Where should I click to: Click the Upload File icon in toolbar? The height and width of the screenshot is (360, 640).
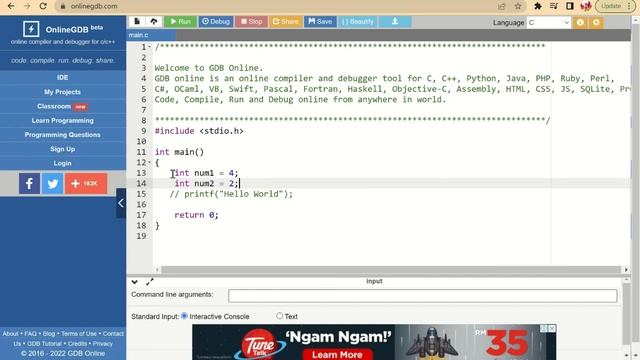coord(154,21)
